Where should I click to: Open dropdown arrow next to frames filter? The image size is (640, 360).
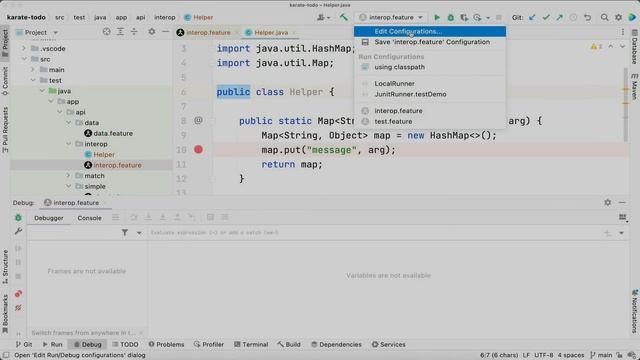pyautogui.click(x=139, y=233)
